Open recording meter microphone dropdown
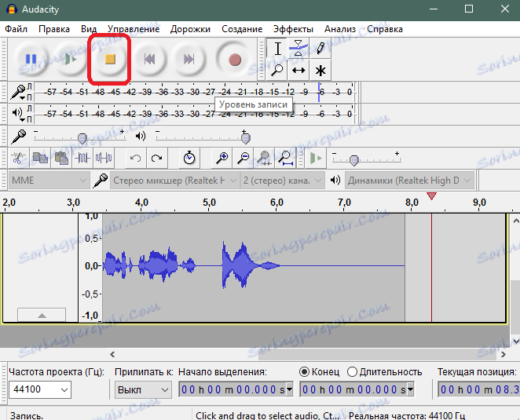Viewport: 520px width, 420px height. pos(19,92)
